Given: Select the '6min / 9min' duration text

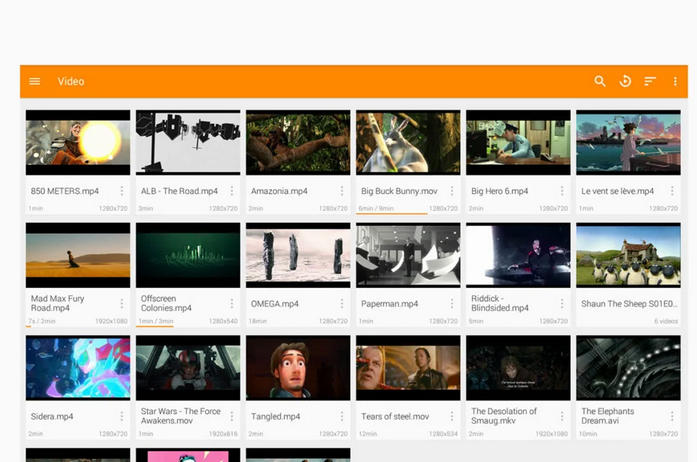Looking at the screenshot, I should (376, 209).
